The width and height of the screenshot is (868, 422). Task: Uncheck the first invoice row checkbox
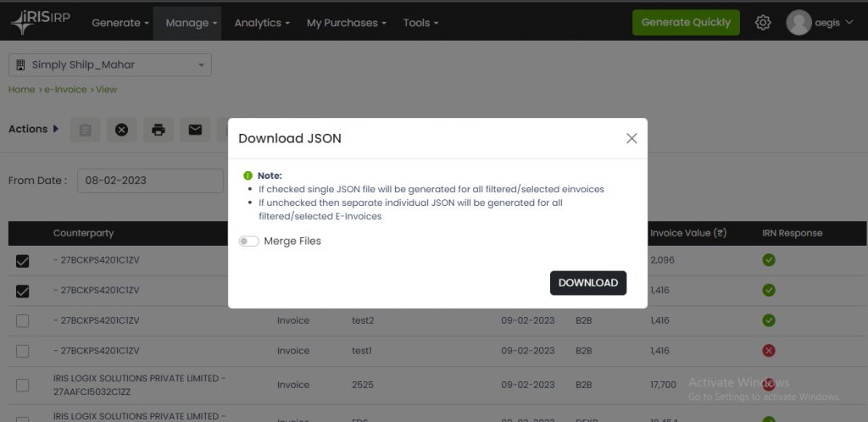(23, 261)
